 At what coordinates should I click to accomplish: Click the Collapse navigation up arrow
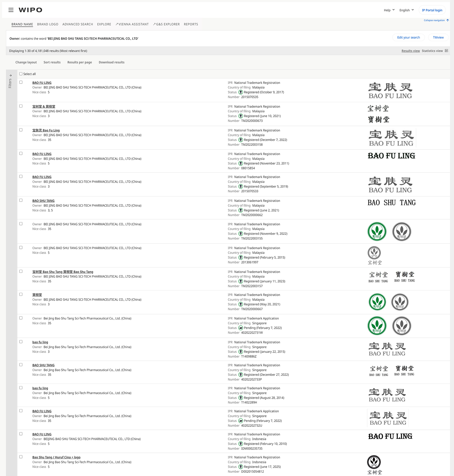coord(448,20)
